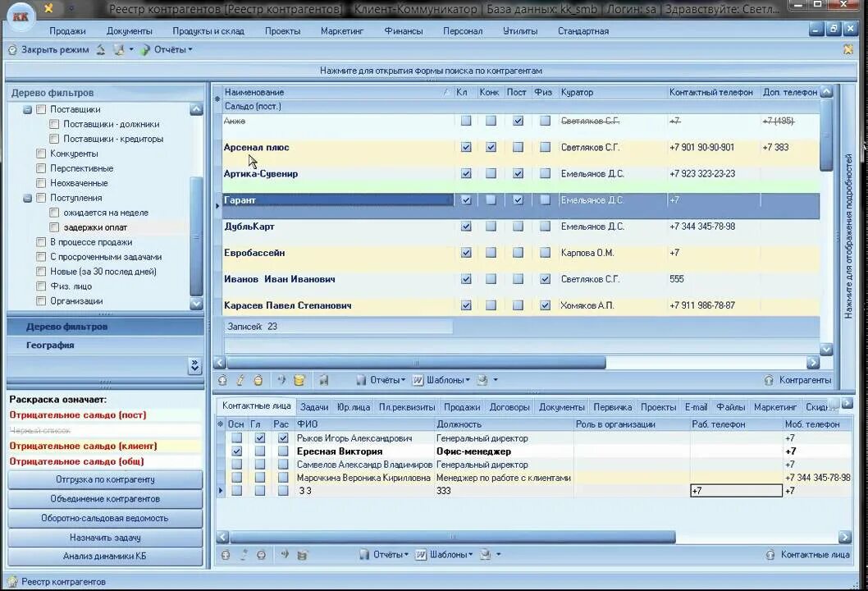Tick the Физ. лицо filter checkbox
Viewport: 868px width, 591px height.
coord(41,286)
